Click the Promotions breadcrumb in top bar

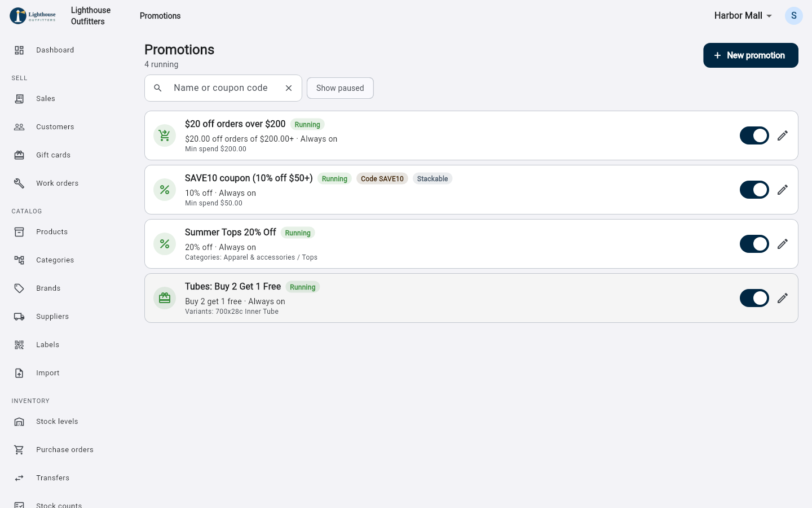tap(160, 16)
